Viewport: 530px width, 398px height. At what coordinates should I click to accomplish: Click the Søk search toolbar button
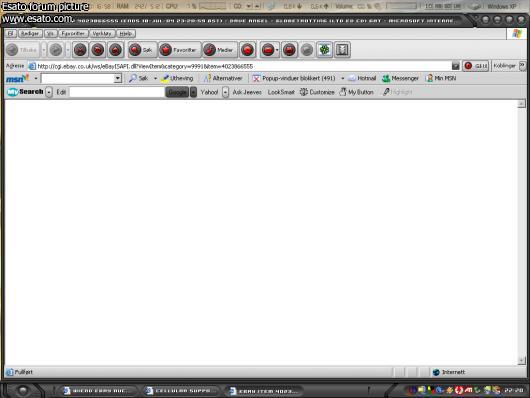point(142,50)
